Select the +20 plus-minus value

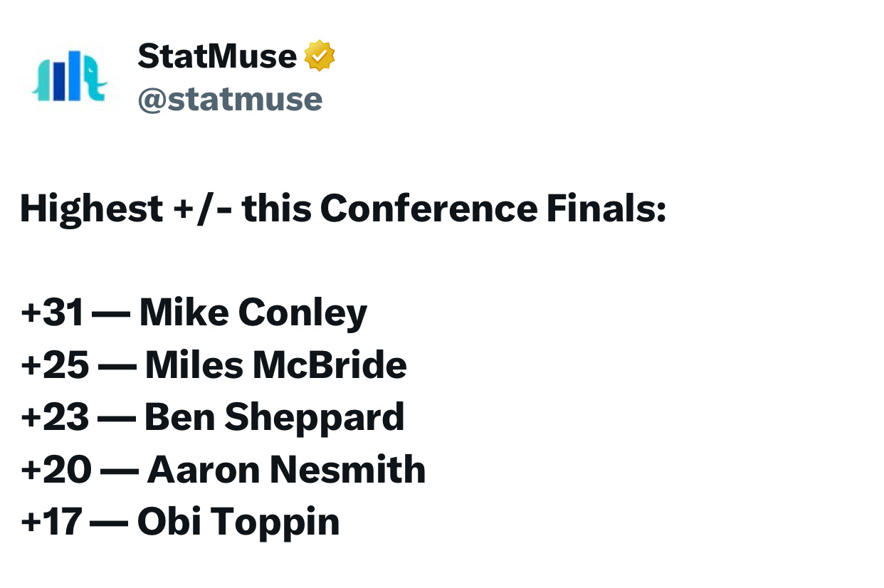[56, 470]
